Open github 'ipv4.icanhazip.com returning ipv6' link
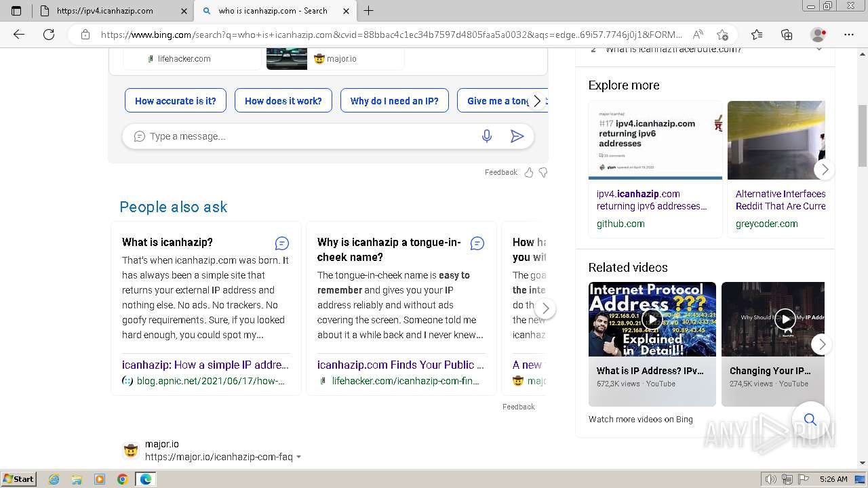The image size is (868, 488). 652,200
